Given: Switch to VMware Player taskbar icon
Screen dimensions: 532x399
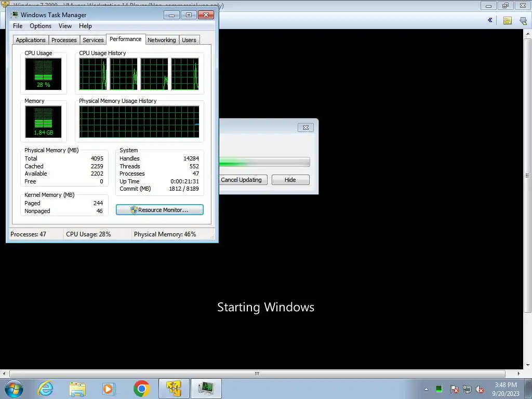Looking at the screenshot, I should click(174, 389).
